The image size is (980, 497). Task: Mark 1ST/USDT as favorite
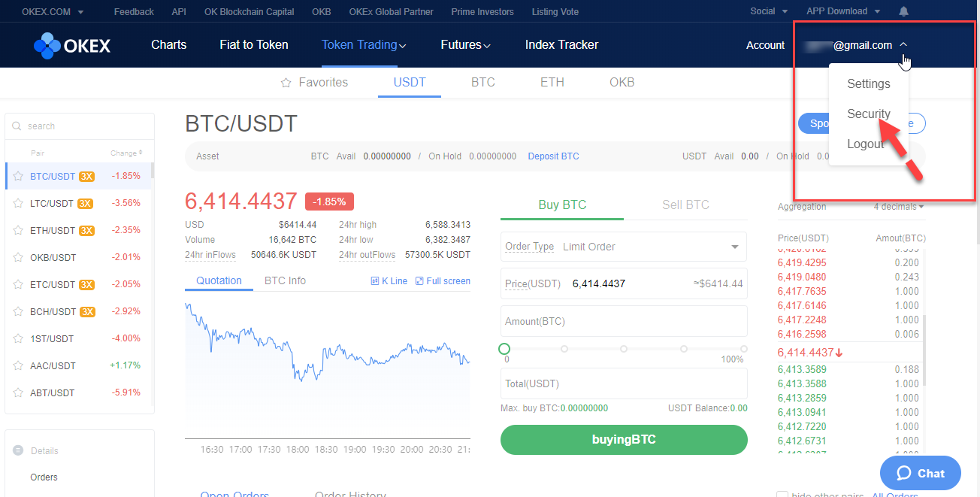click(x=18, y=339)
